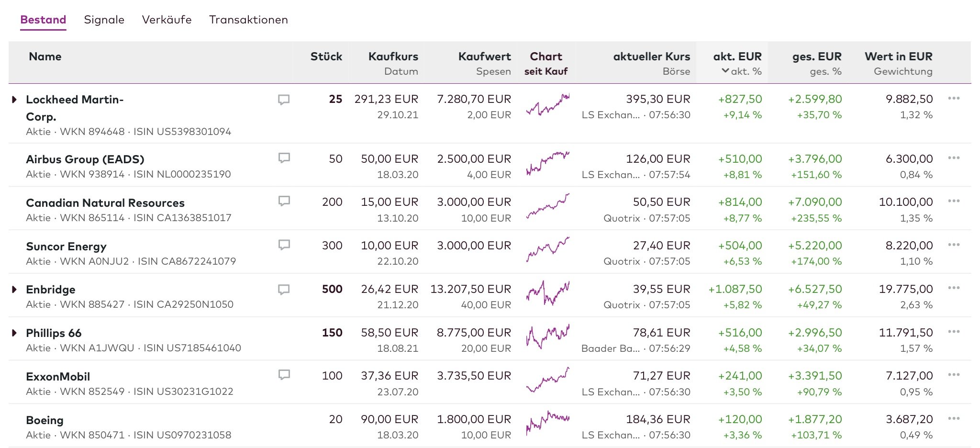980x448 pixels.
Task: Click the Suncor Energy stock name
Action: tap(66, 246)
